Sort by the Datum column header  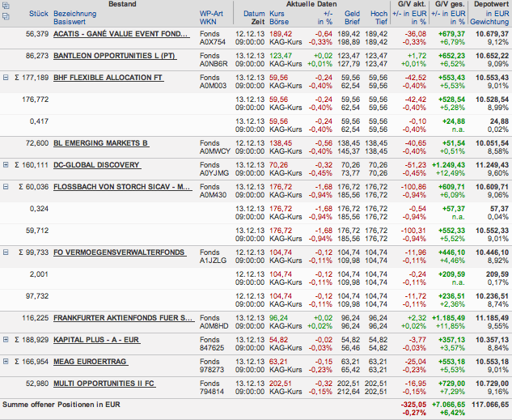tap(254, 14)
